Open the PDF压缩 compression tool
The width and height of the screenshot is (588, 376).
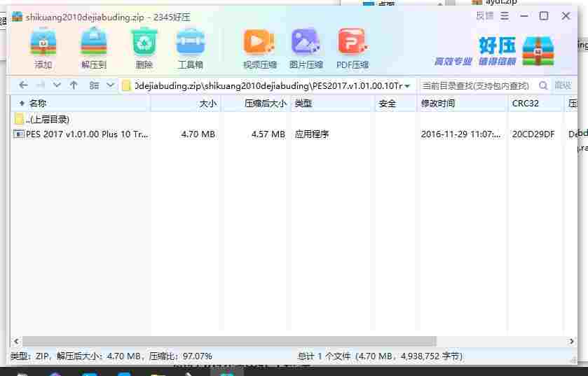click(x=353, y=48)
